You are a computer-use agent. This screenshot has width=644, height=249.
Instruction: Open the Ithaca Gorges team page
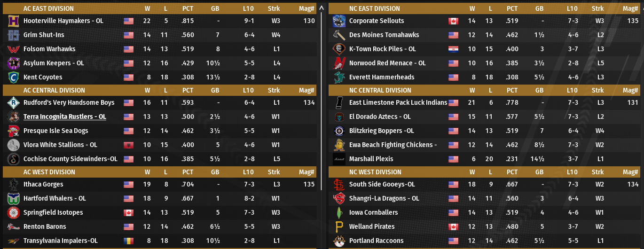click(x=43, y=185)
